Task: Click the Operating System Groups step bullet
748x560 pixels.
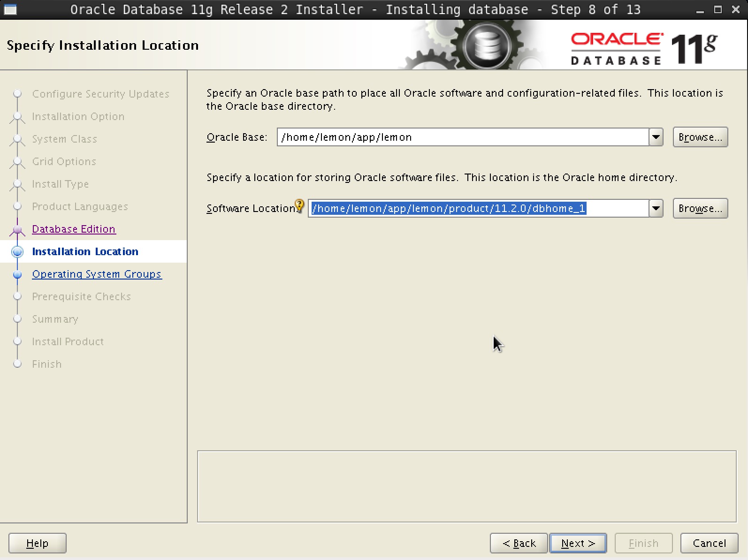Action: 17,274
